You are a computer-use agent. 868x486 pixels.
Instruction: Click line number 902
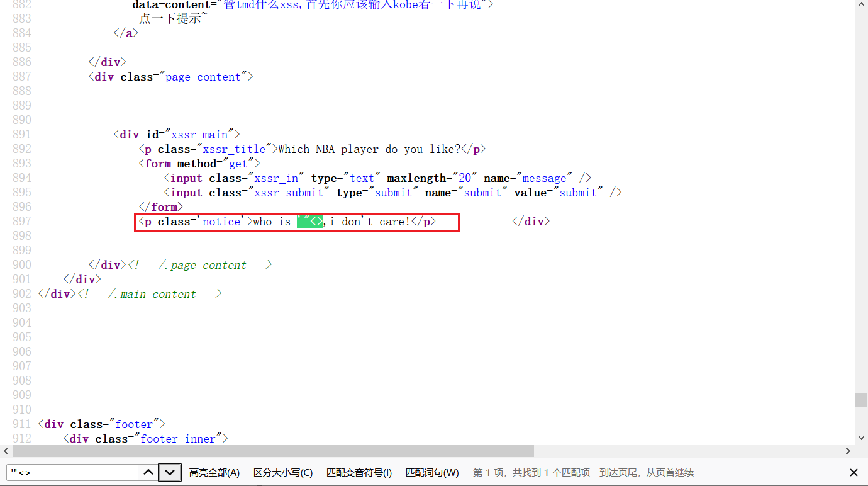pyautogui.click(x=21, y=294)
